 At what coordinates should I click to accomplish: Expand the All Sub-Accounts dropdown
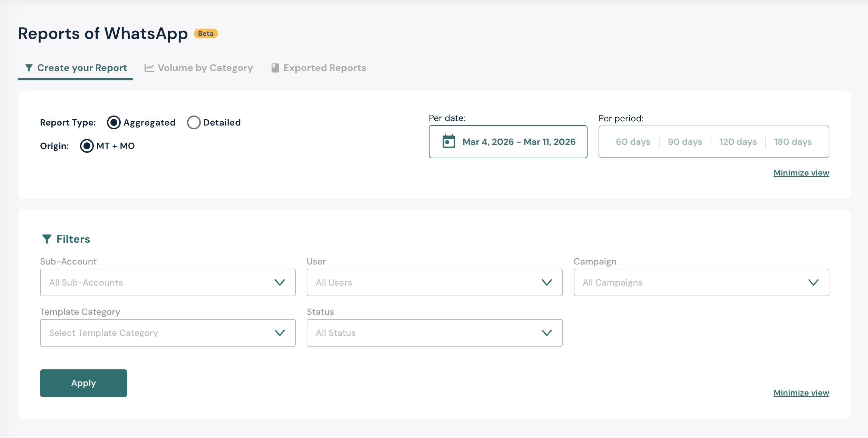[x=168, y=282]
